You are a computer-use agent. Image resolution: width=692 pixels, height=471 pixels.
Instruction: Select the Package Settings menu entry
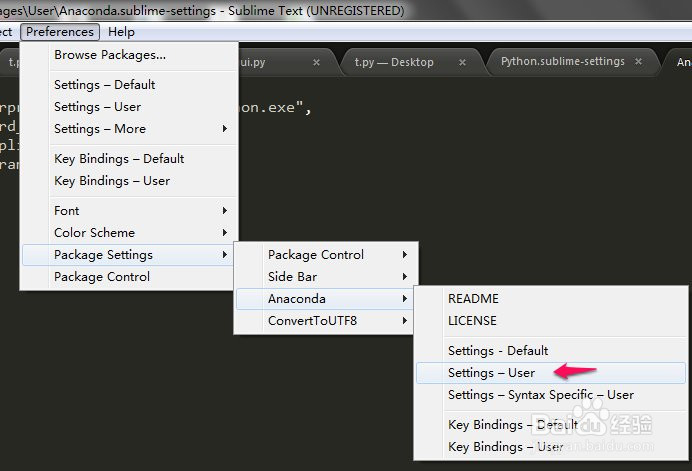[x=128, y=255]
